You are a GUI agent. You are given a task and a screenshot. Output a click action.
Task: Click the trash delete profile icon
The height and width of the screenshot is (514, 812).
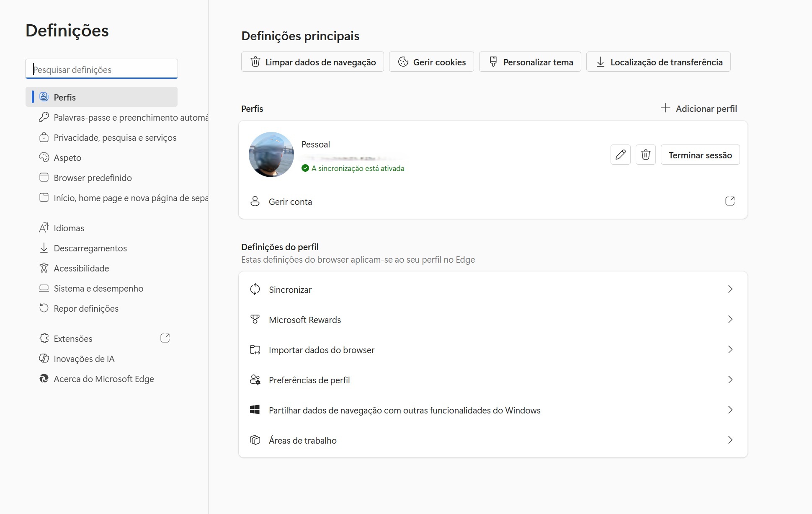[645, 155]
